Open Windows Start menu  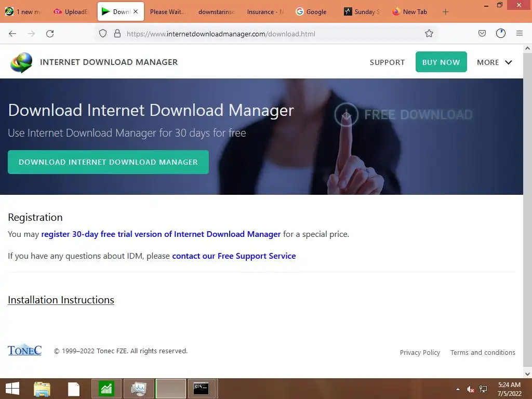pos(12,389)
